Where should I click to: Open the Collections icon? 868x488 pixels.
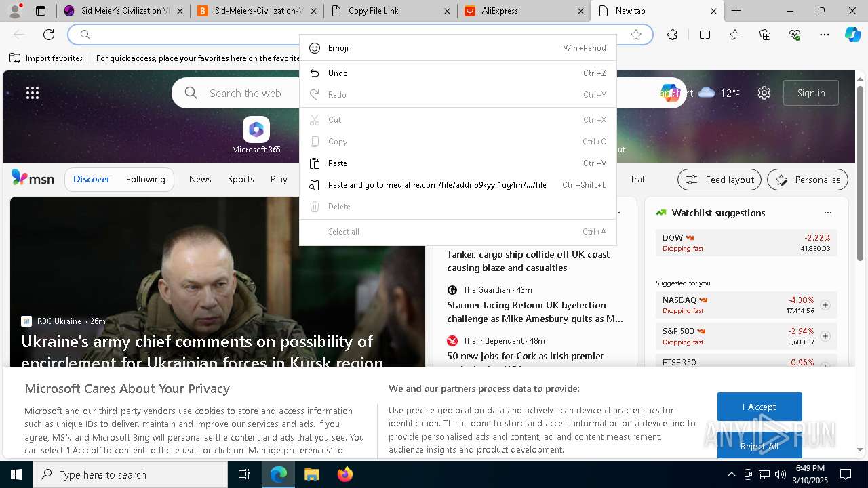pos(765,35)
